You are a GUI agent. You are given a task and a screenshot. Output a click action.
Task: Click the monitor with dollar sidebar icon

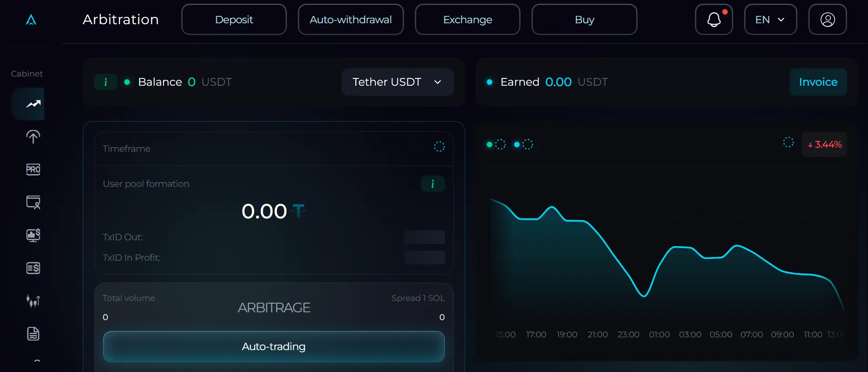[33, 235]
